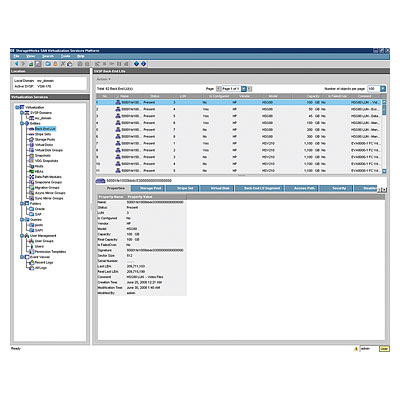Viewport: 400px width, 400px height.
Task: Select Virtual Disk Groups in tree
Action: point(49,150)
